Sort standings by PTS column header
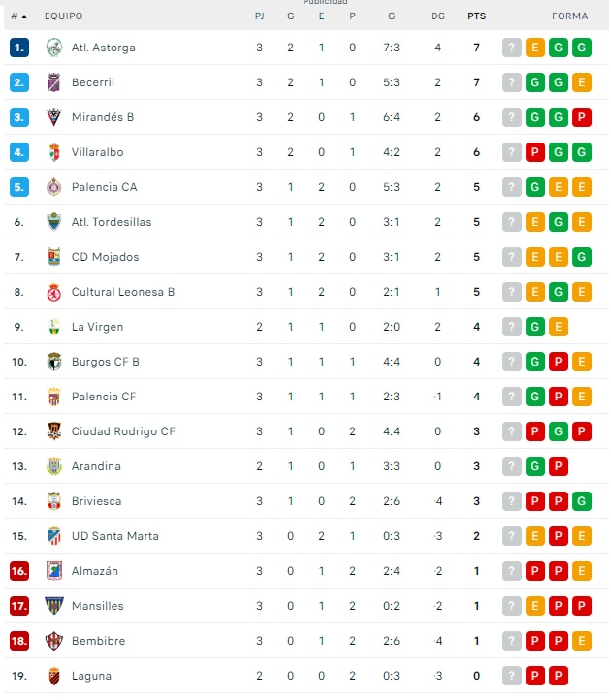This screenshot has width=611, height=700. point(476,16)
